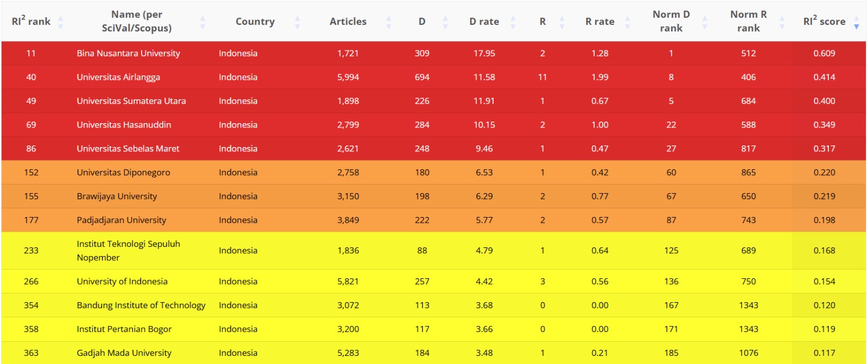Sort by R rate using its arrows
Image resolution: width=868 pixels, height=364 pixels.
click(628, 22)
